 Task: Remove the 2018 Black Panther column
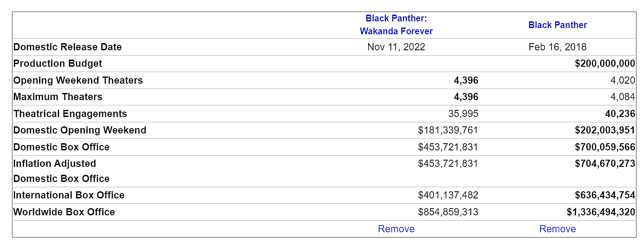pos(557,229)
